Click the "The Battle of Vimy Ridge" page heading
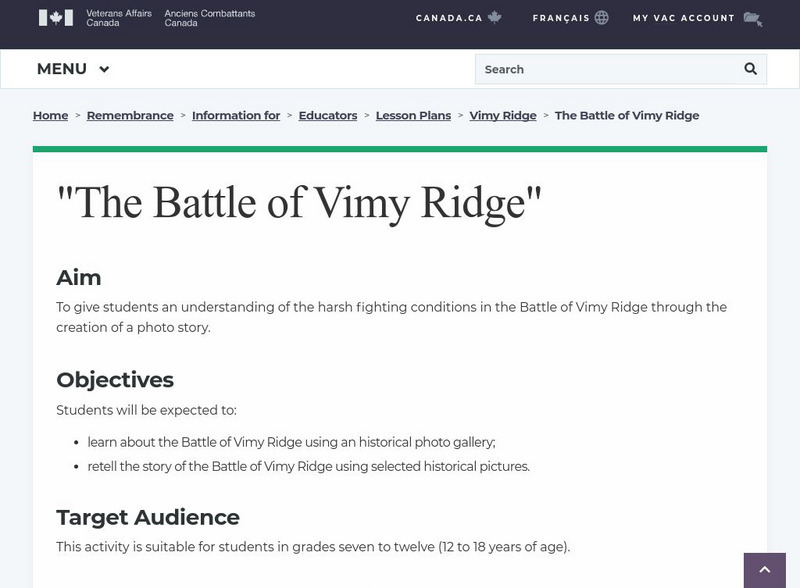800x588 pixels. (299, 203)
